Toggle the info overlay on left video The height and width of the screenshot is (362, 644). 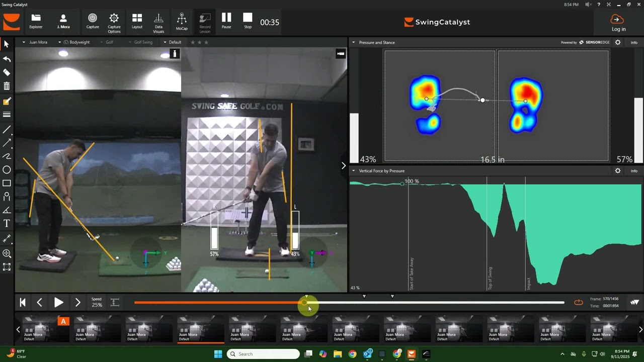[174, 53]
